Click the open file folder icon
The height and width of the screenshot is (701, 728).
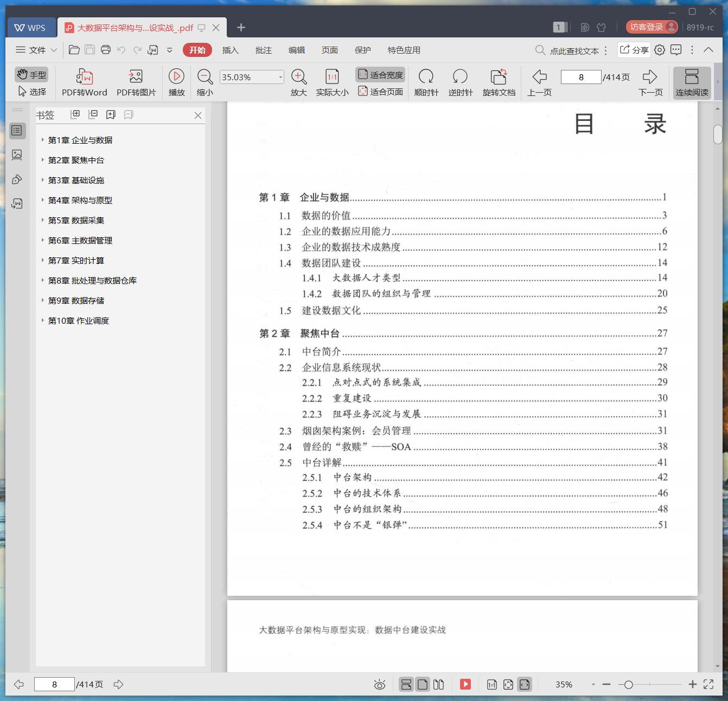74,50
